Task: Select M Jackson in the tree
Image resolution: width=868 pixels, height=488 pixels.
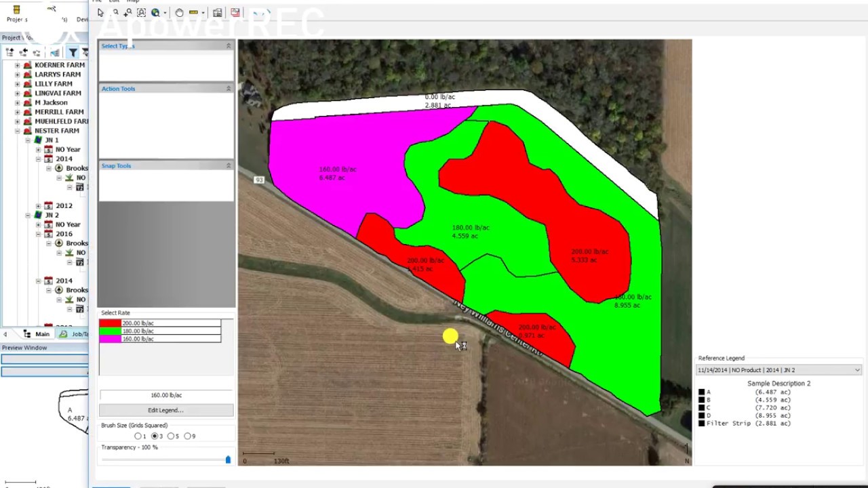Action: click(51, 103)
